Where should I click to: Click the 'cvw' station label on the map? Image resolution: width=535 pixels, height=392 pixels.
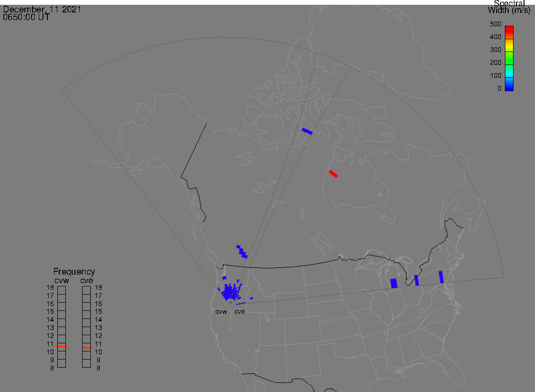coord(221,312)
